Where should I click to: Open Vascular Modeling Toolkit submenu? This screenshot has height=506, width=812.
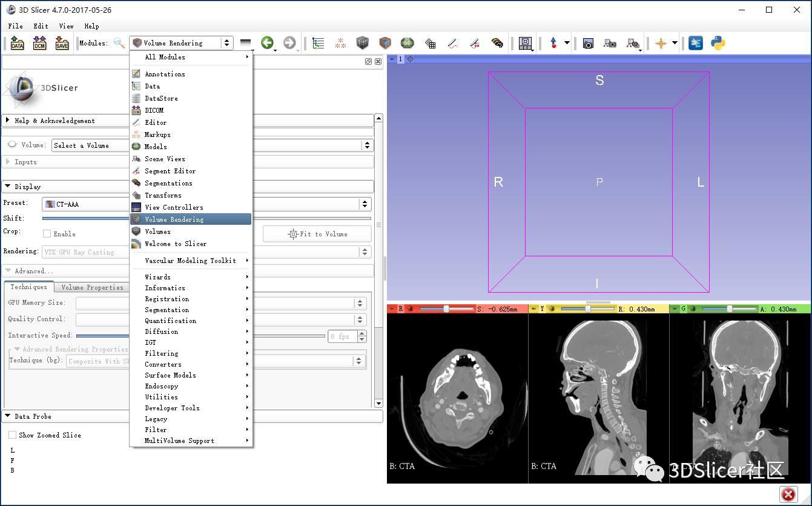click(191, 261)
